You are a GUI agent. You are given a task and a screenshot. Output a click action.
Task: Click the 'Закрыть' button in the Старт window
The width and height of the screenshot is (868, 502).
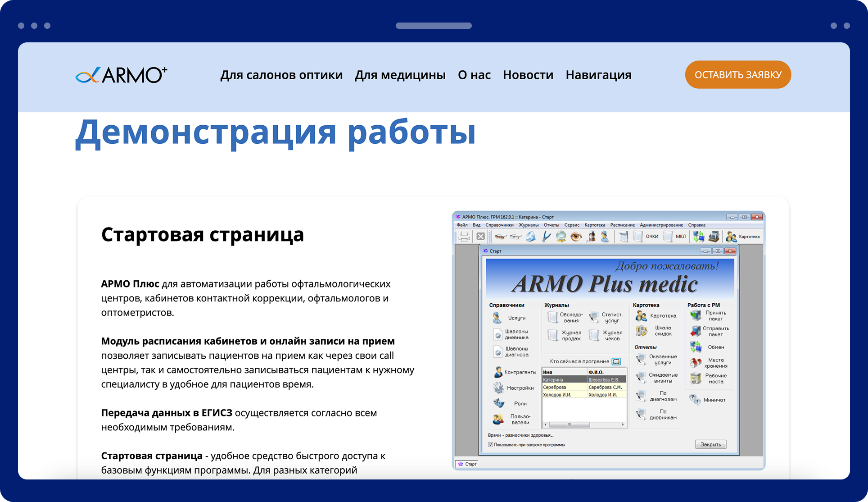coord(710,444)
